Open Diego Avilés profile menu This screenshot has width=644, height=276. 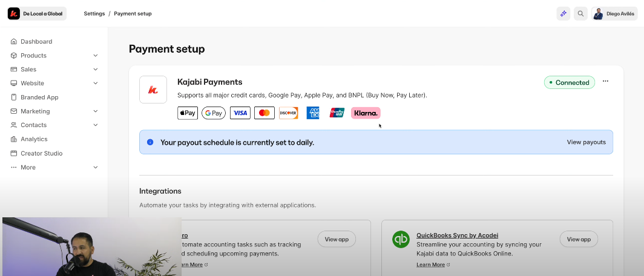tap(614, 14)
